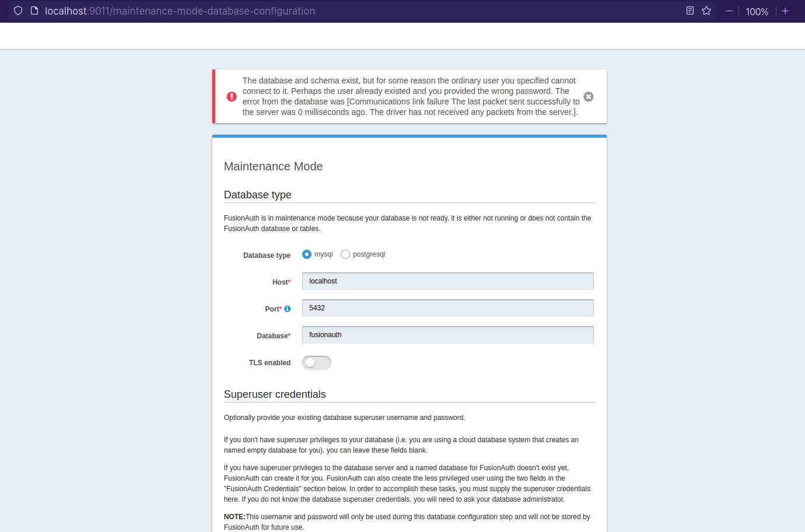This screenshot has width=805, height=532.
Task: Click the Host input field
Action: 448,281
